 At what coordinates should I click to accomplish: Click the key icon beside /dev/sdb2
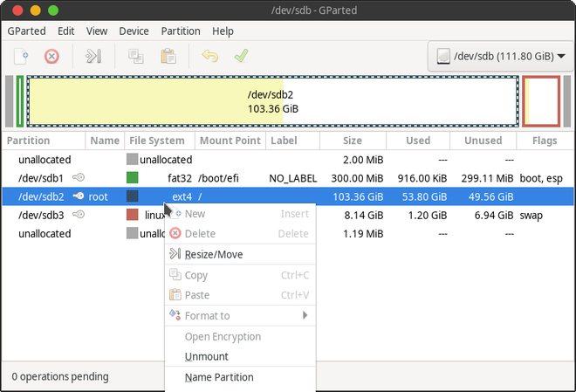coord(79,196)
